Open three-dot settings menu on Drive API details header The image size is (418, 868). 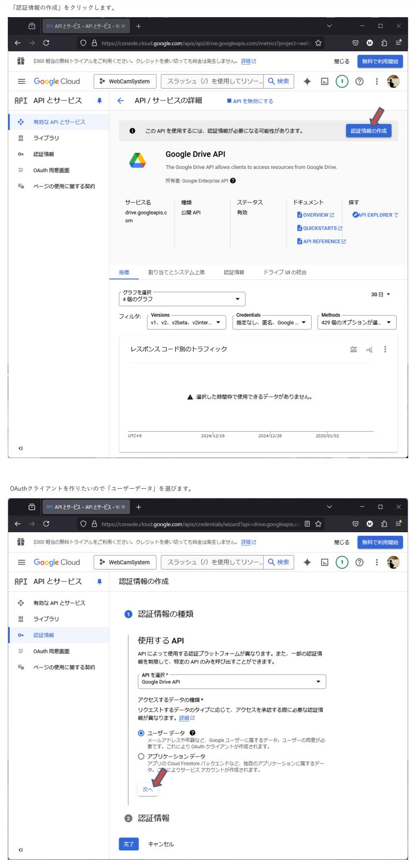tap(377, 81)
